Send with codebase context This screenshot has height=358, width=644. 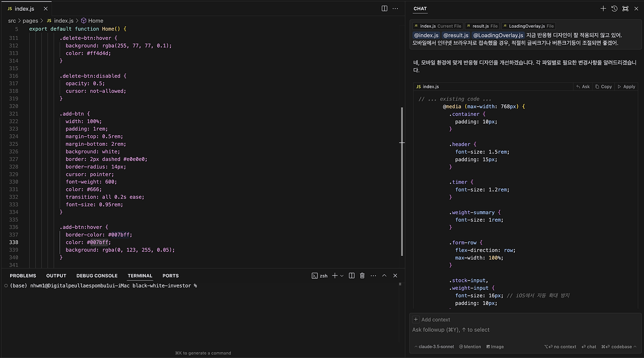pos(616,346)
